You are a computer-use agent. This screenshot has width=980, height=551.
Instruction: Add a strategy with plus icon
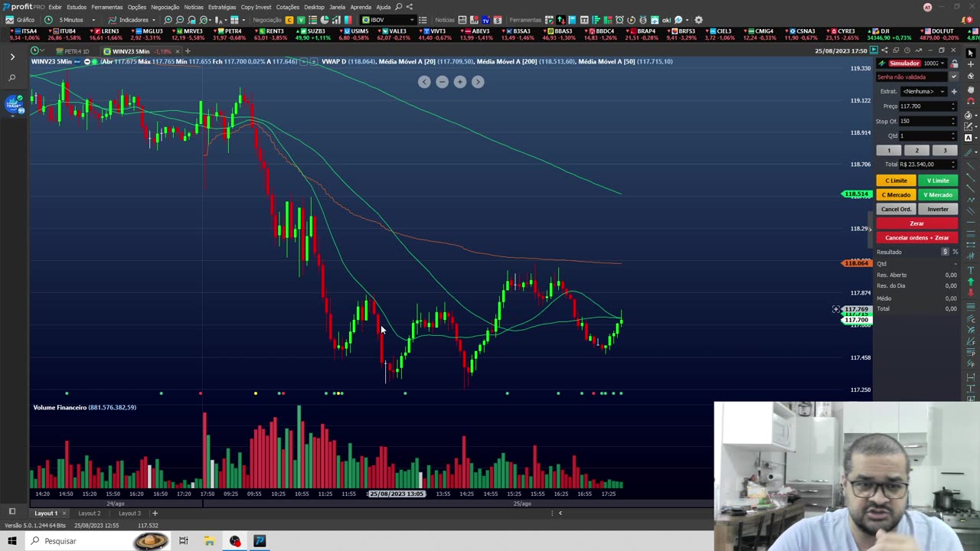point(953,92)
